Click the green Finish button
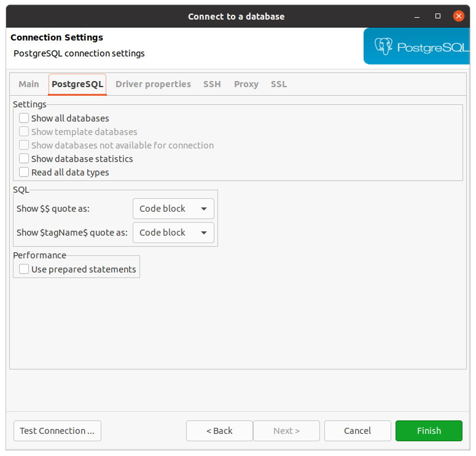 coord(429,431)
